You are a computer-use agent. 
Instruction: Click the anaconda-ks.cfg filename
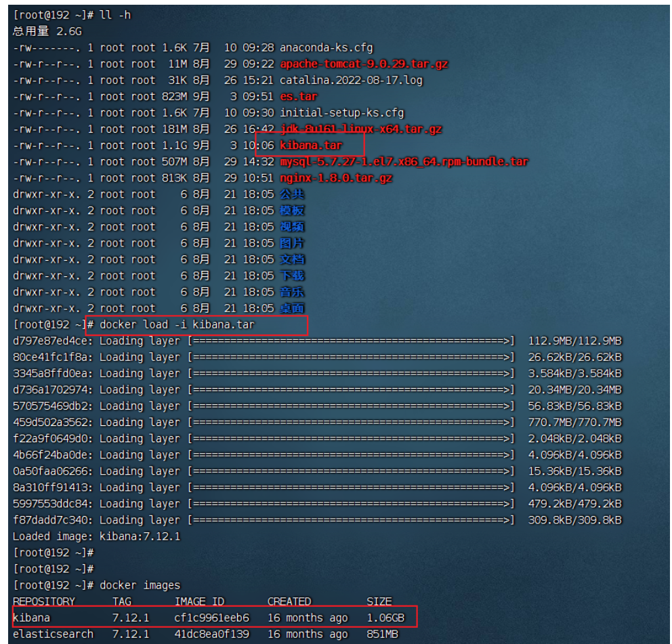(326, 47)
